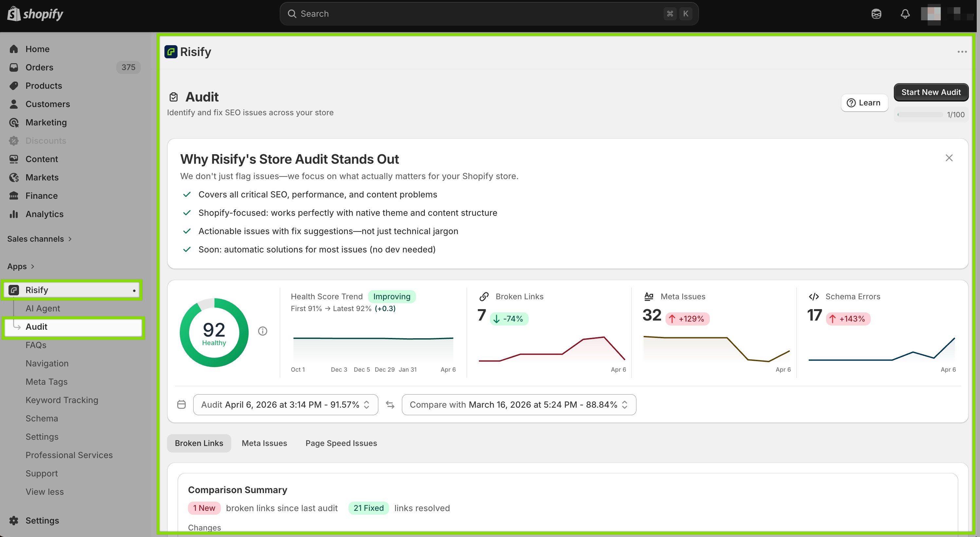Open Navigation in Risify menu

coord(47,363)
